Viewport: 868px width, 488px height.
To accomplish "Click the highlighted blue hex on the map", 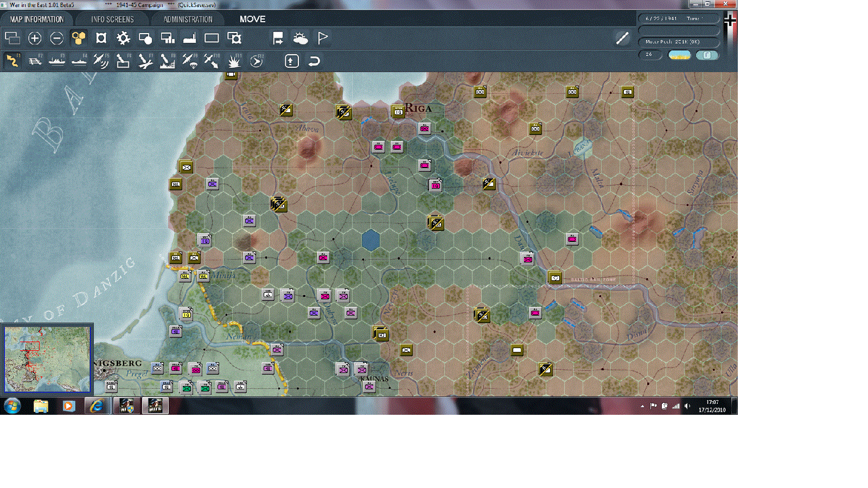I will click(371, 240).
